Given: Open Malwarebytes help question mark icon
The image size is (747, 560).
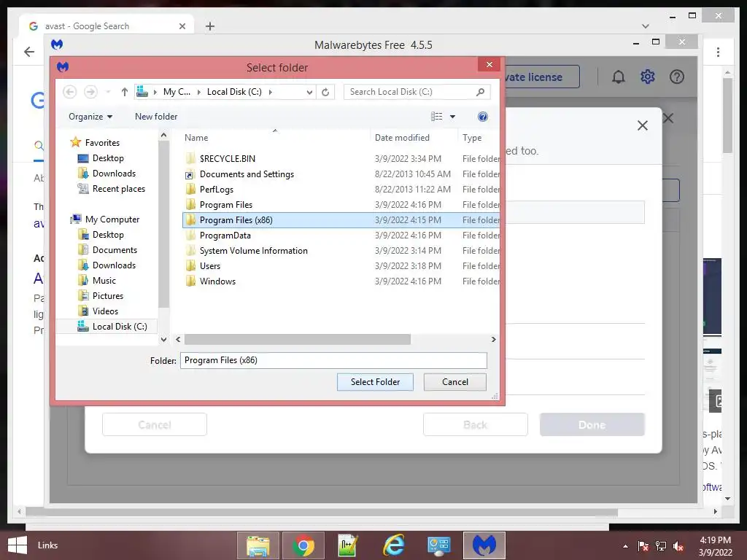Looking at the screenshot, I should point(676,77).
